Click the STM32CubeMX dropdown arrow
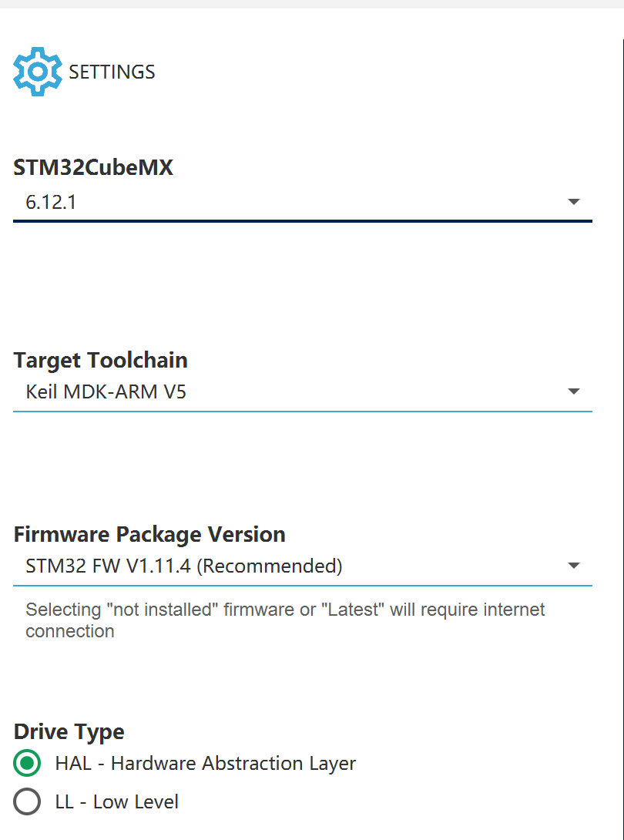This screenshot has height=840, width=624. [x=574, y=201]
